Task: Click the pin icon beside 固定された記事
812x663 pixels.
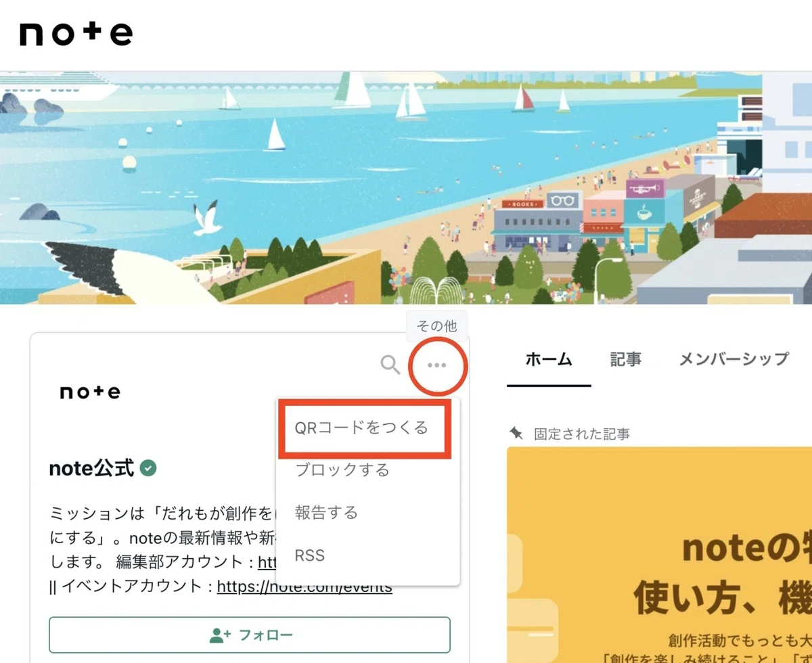Action: tap(517, 433)
